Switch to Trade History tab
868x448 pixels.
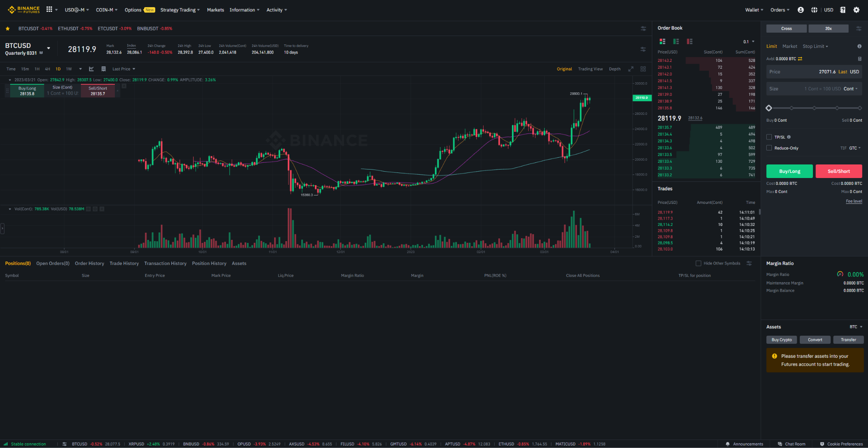coord(124,263)
